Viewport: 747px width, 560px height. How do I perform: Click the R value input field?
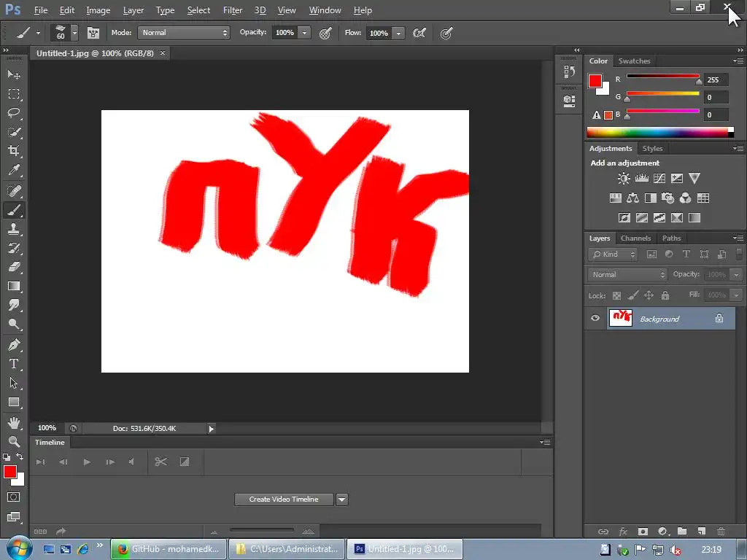[x=716, y=79]
